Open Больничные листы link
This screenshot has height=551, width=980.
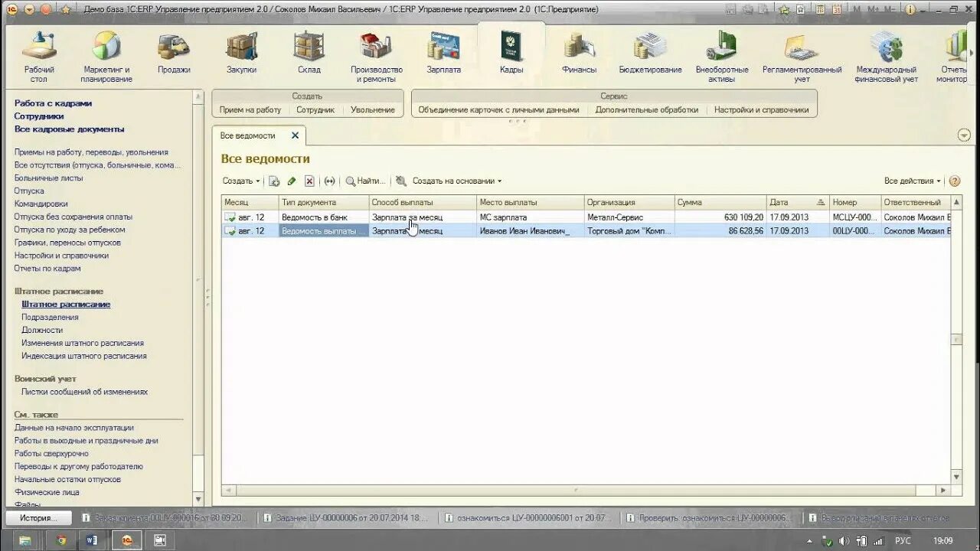tap(48, 178)
